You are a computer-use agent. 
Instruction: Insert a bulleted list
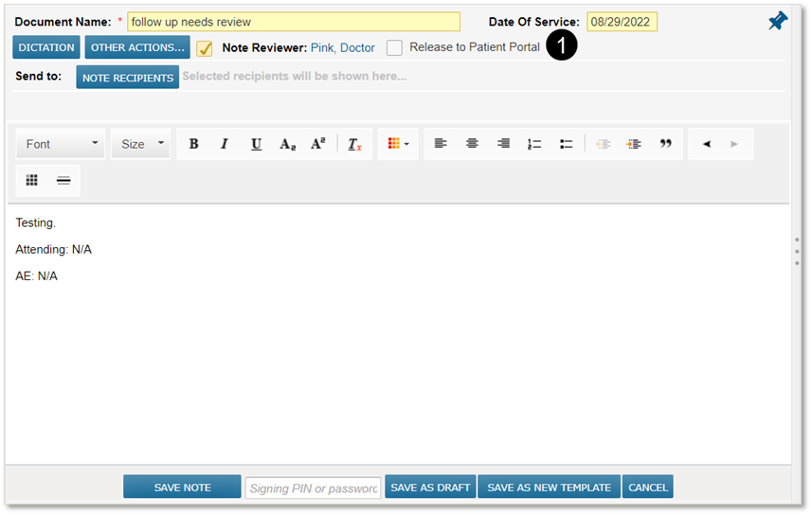pos(567,144)
